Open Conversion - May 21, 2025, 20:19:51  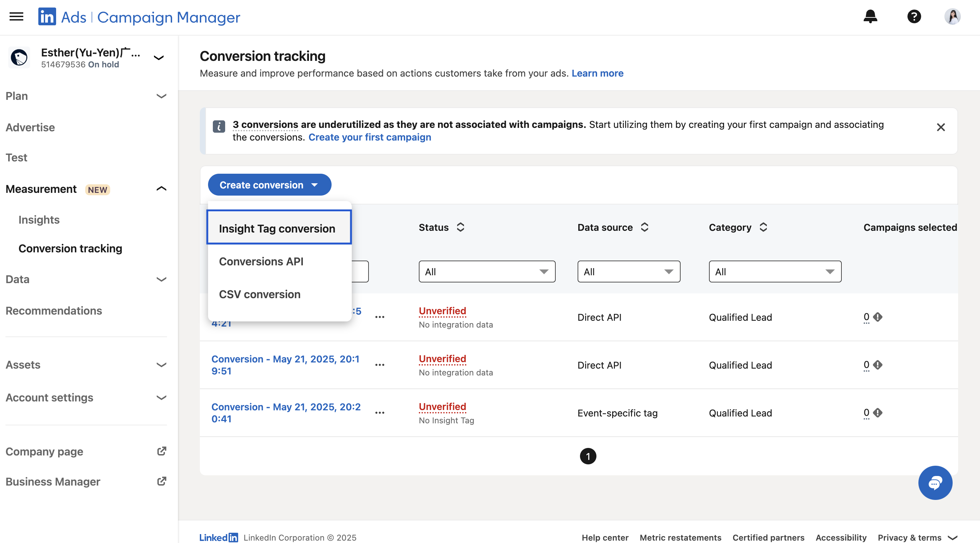click(285, 365)
